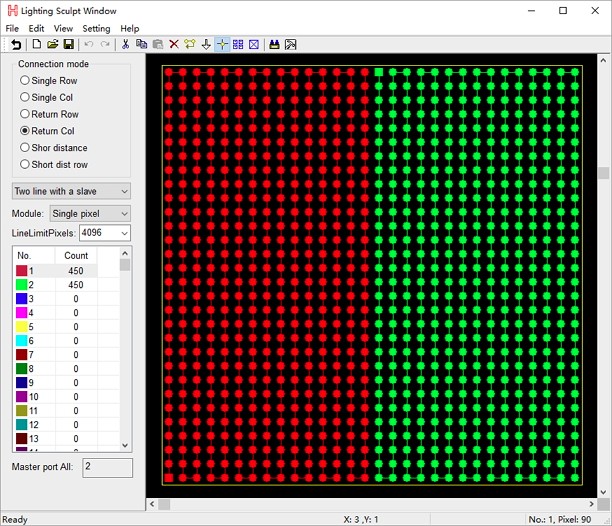The image size is (612, 526).
Task: Click the Lighting Sculpt Window app logo
Action: 12,11
